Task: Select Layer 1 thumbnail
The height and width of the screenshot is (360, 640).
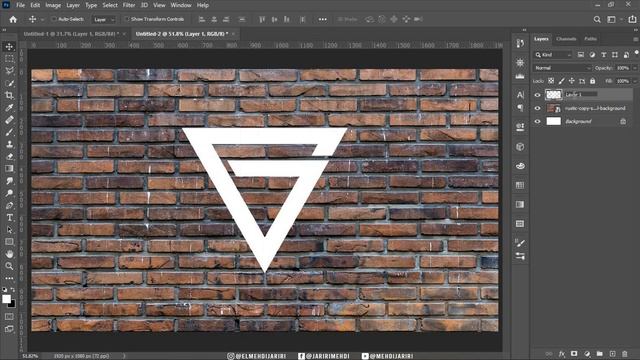Action: tap(553, 95)
